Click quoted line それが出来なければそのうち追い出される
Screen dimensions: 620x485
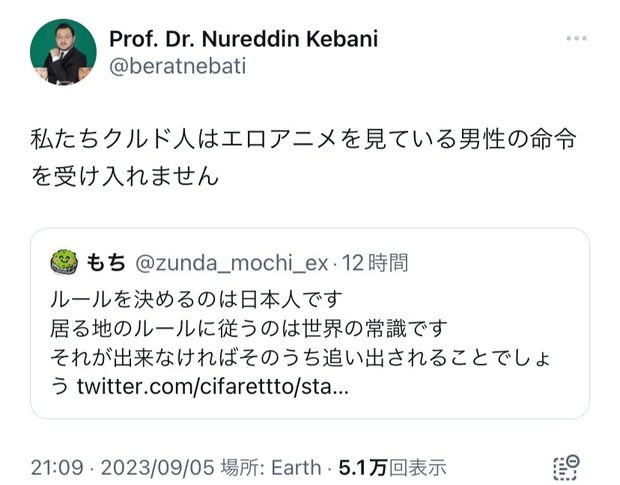pos(300,356)
